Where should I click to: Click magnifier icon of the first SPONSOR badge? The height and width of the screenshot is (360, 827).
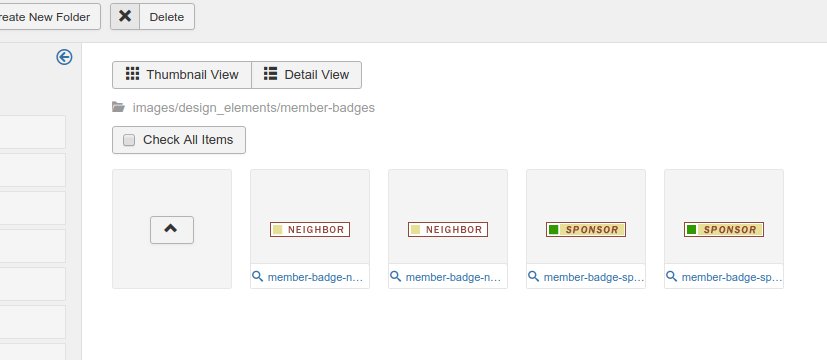(533, 276)
